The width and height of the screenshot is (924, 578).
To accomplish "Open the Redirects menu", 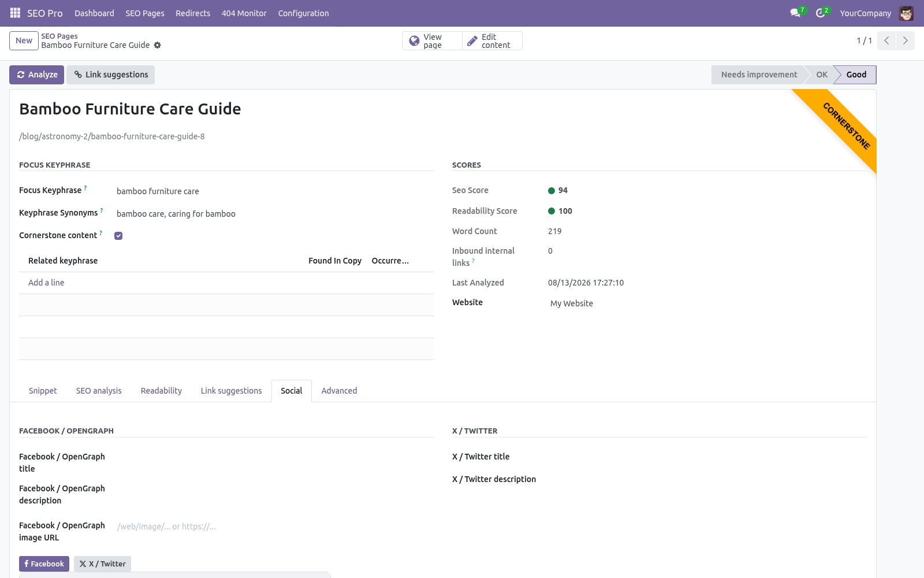I will tap(193, 13).
